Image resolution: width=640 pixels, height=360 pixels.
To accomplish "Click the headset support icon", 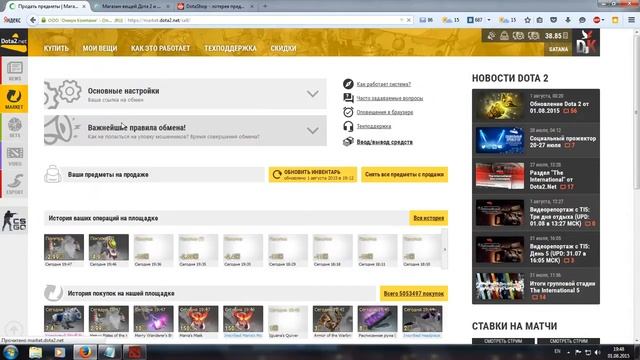I will [348, 126].
